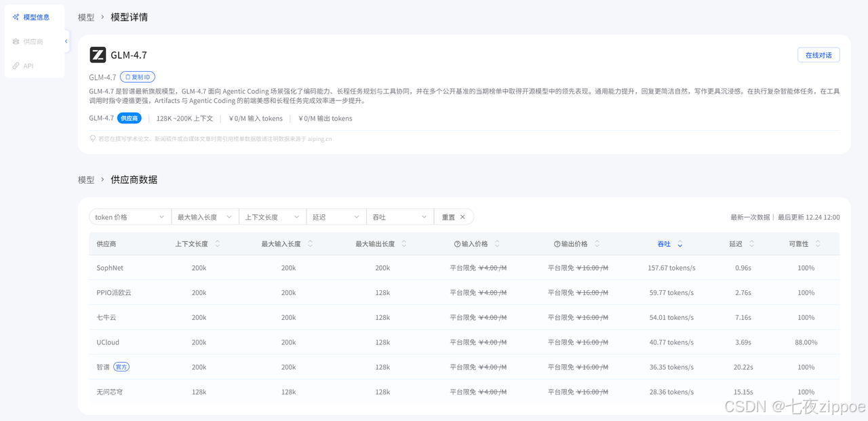Click the ￥0/M 输出 tokens text
Screen dimensions: 868x421
[325, 118]
